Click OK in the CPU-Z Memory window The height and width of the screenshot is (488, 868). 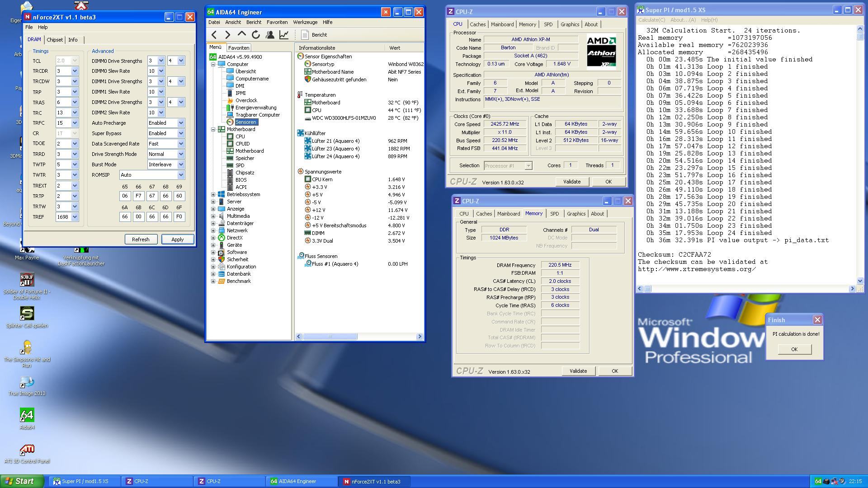(x=615, y=371)
